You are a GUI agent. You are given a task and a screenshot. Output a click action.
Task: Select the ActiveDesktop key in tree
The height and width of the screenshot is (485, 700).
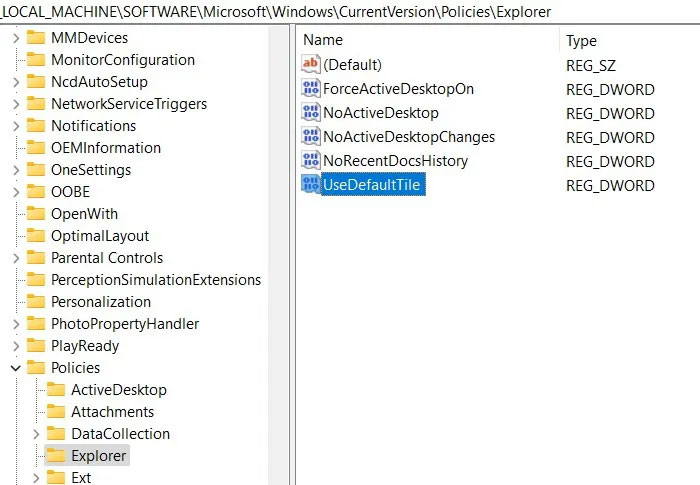pyautogui.click(x=119, y=390)
